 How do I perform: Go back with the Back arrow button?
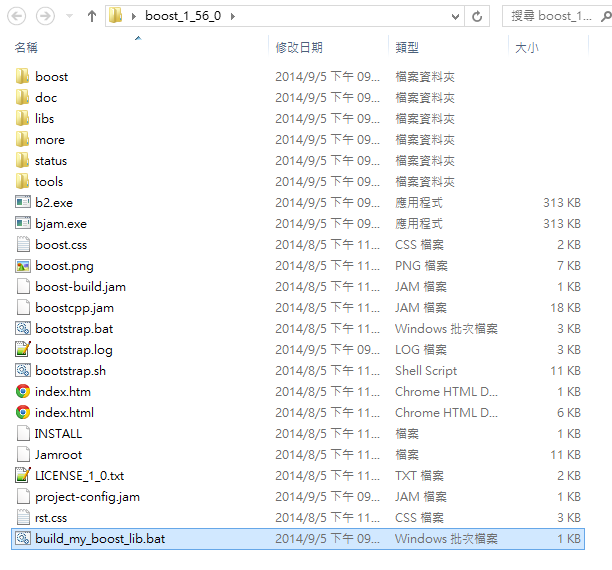coord(16,16)
